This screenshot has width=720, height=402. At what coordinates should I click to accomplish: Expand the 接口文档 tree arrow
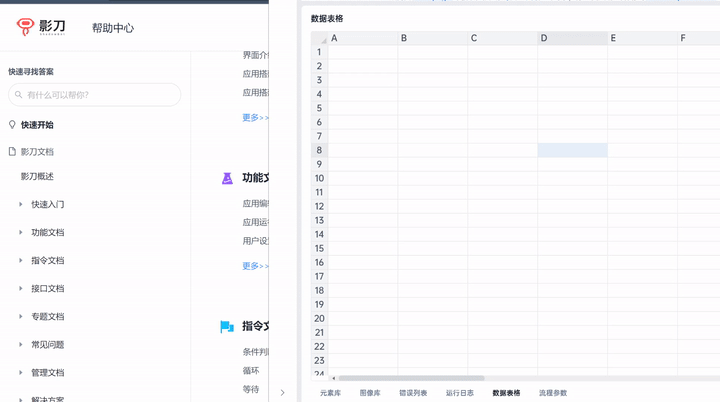pos(21,288)
